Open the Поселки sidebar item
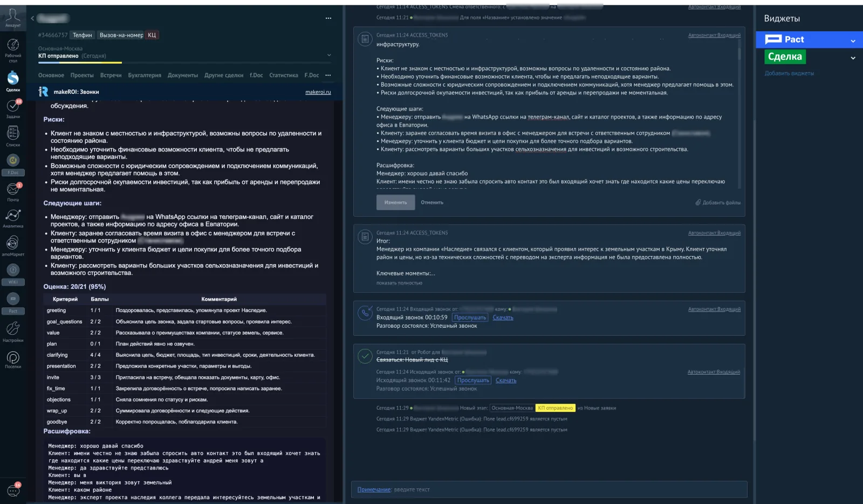This screenshot has height=504, width=863. (13, 360)
